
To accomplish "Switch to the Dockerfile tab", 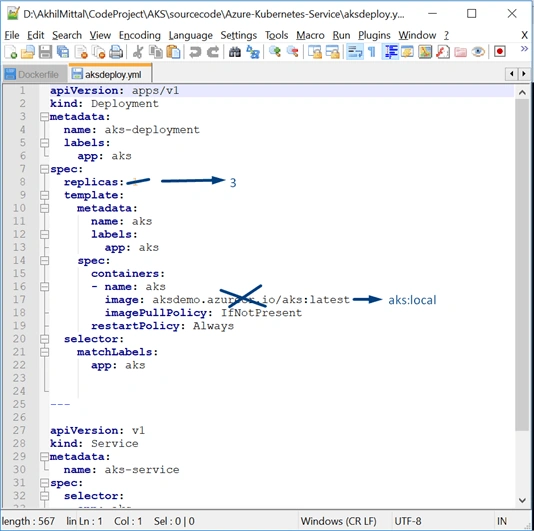I will coord(32,74).
